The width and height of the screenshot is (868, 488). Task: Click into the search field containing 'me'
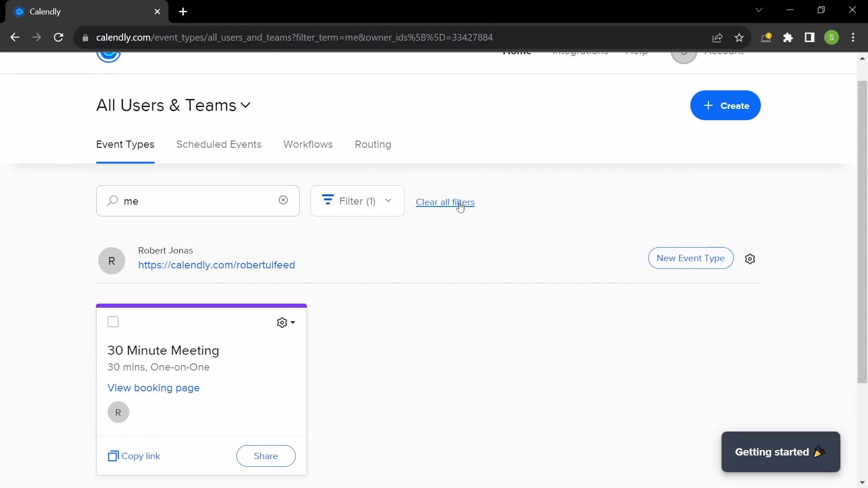198,201
